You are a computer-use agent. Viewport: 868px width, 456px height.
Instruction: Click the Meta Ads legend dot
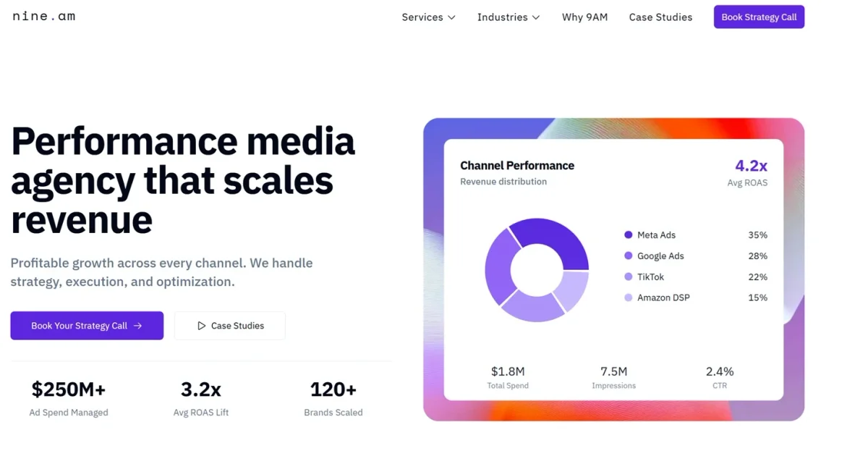coord(628,235)
